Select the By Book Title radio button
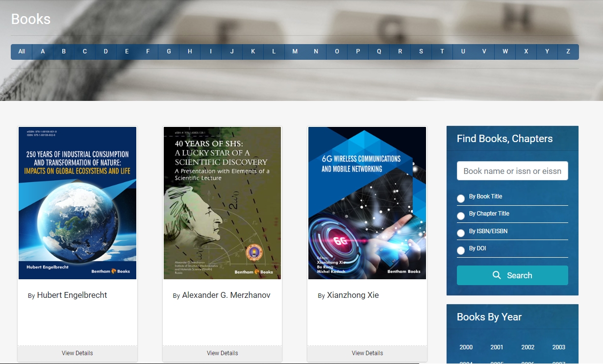 click(x=461, y=198)
